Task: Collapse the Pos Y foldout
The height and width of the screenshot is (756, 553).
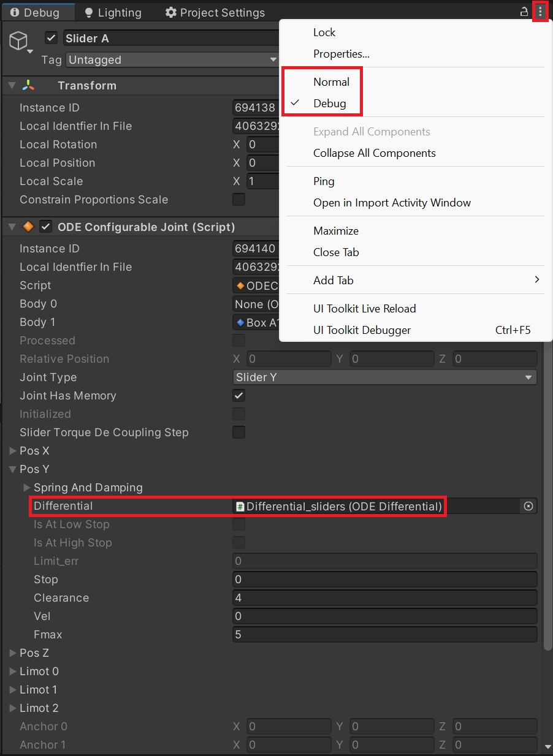Action: tap(12, 469)
